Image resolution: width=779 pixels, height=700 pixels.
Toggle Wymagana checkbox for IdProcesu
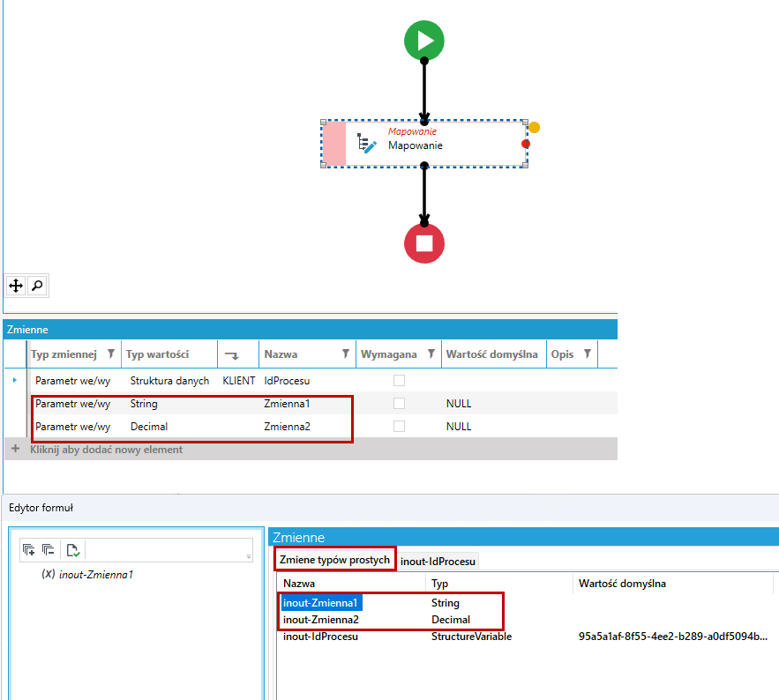pos(399,380)
